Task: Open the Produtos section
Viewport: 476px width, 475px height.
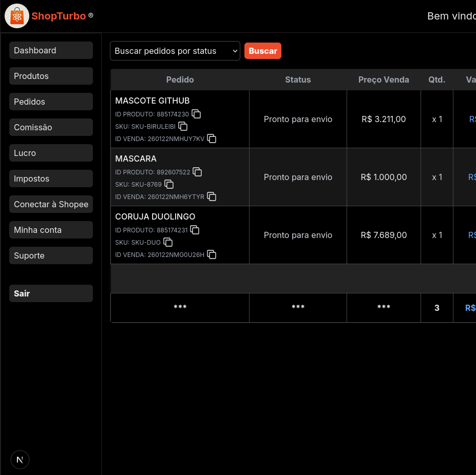Action: [51, 76]
